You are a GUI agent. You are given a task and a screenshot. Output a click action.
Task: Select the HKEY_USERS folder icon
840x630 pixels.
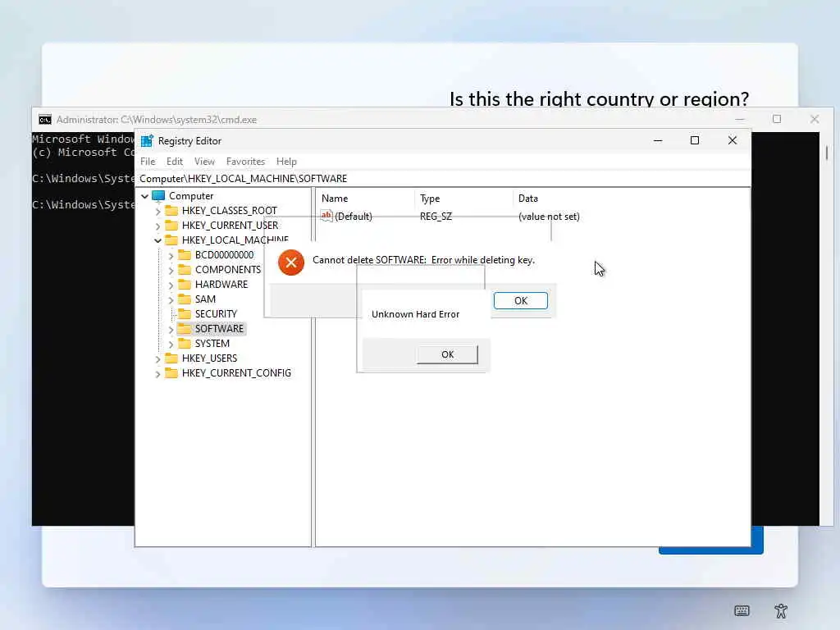pyautogui.click(x=171, y=358)
